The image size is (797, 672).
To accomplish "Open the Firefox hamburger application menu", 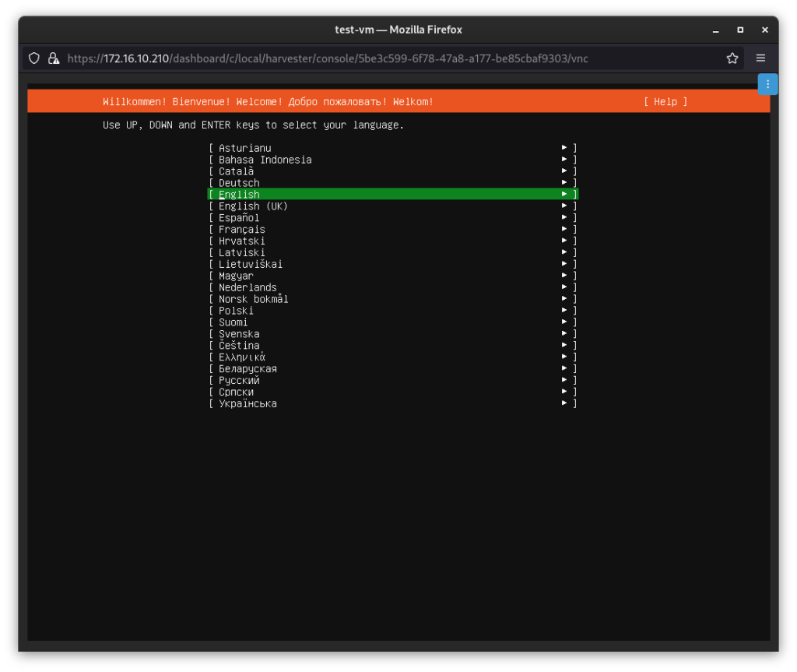I will coord(760,58).
